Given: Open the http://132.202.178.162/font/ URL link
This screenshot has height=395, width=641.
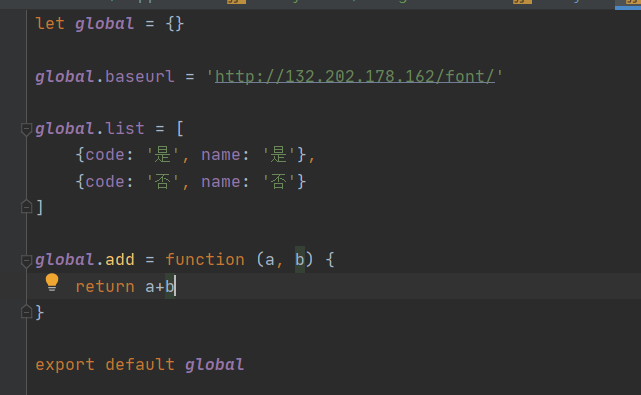Looking at the screenshot, I should coord(355,76).
